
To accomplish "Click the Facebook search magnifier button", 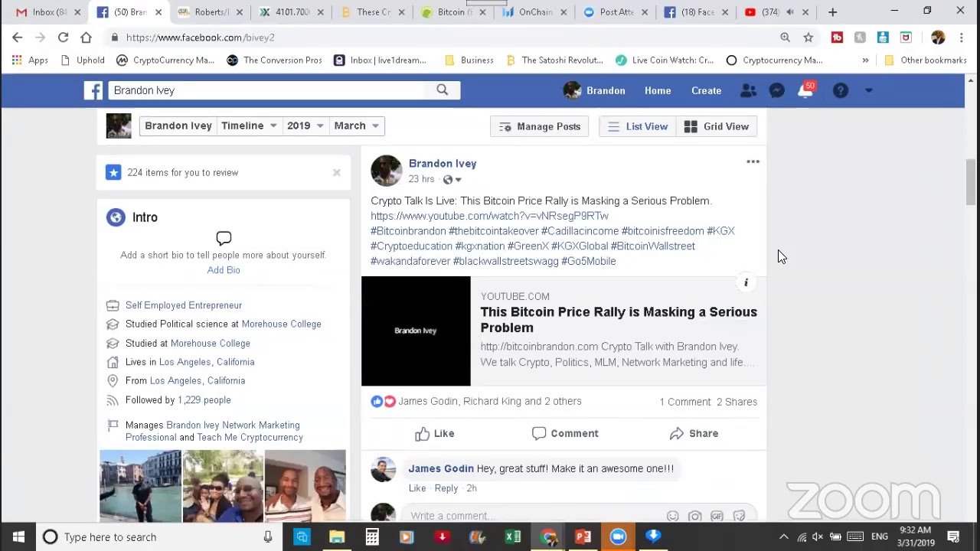I will click(443, 90).
